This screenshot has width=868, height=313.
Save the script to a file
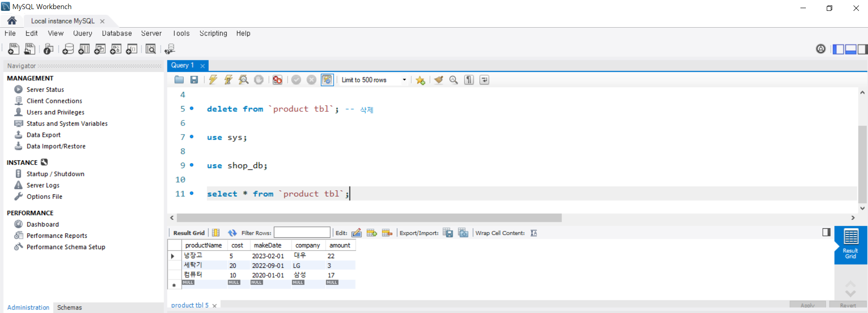pos(194,80)
